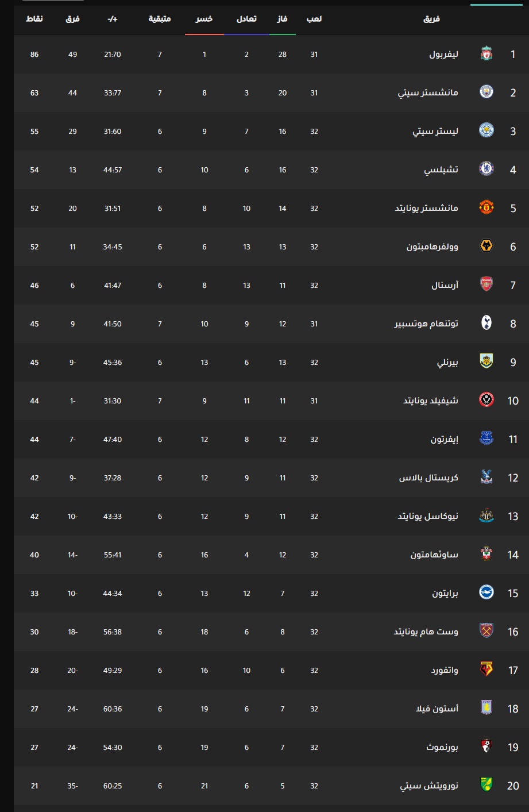Sort table by نقاط points column
The height and width of the screenshot is (812, 529).
34,19
